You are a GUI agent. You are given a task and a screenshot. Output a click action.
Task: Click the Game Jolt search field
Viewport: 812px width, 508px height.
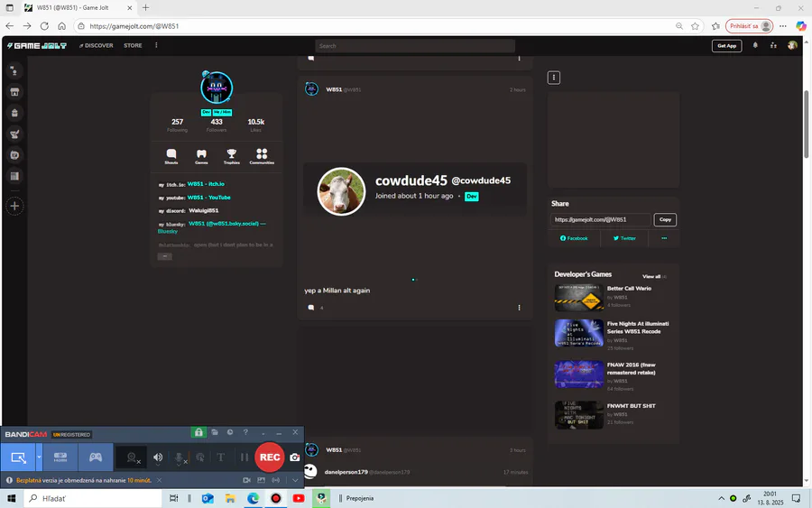click(415, 46)
